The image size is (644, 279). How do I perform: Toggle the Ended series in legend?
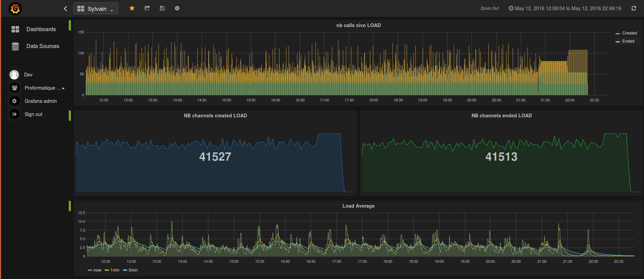coord(628,41)
